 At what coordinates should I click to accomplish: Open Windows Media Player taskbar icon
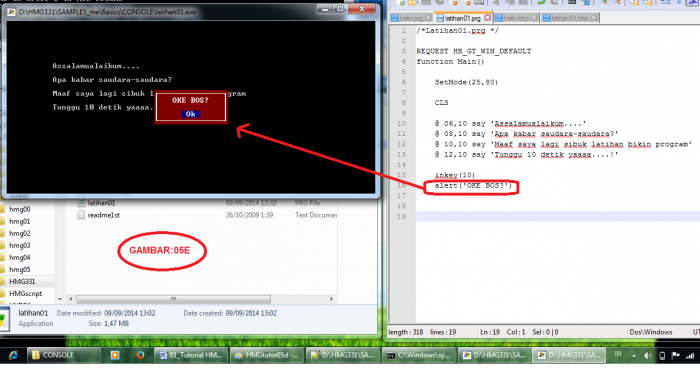[x=115, y=355]
